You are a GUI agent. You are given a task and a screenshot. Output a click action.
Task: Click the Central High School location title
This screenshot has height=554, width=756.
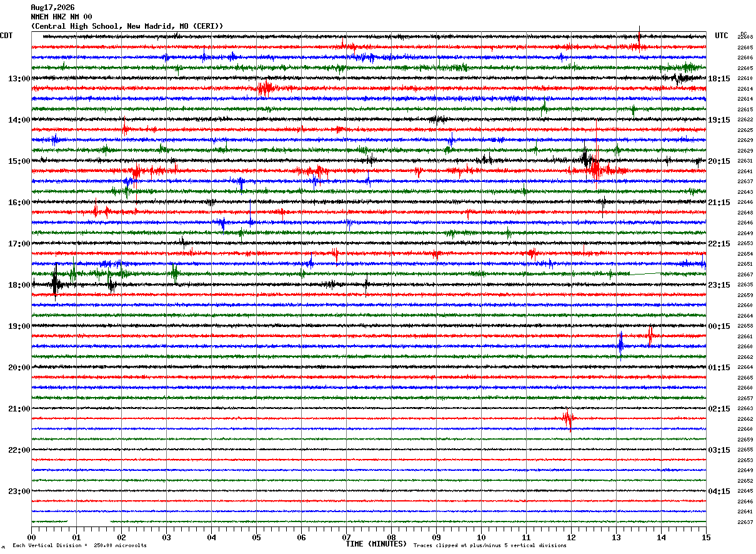[x=127, y=26]
